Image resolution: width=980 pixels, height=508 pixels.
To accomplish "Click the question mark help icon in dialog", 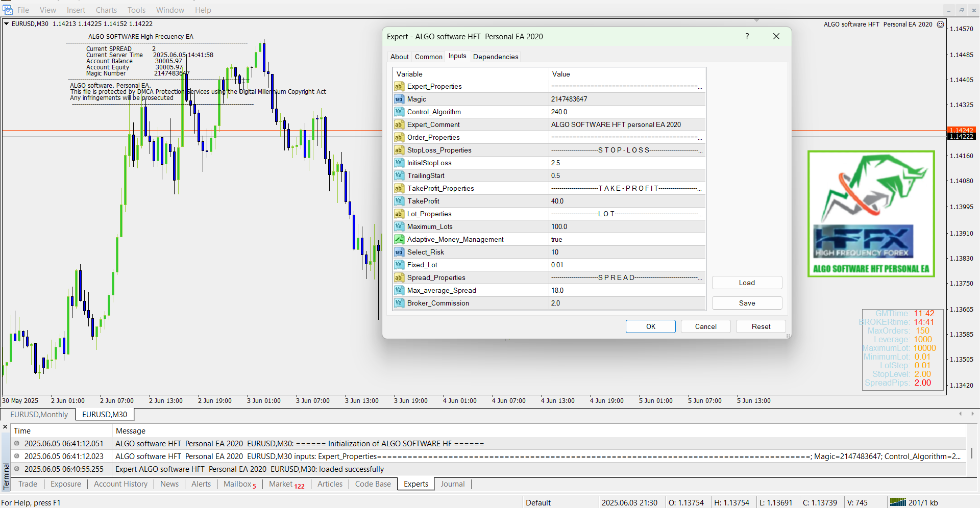I will coord(747,36).
